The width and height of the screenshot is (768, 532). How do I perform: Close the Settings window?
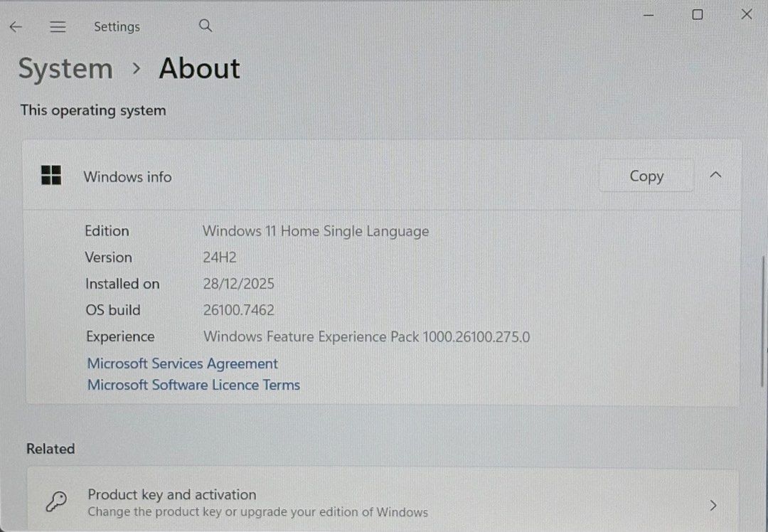[746, 15]
